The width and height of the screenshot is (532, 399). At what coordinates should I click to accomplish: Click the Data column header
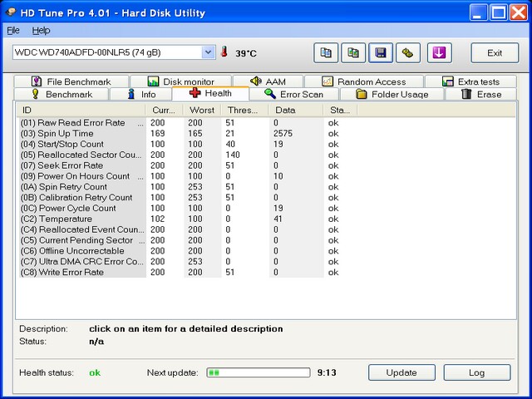pos(296,111)
